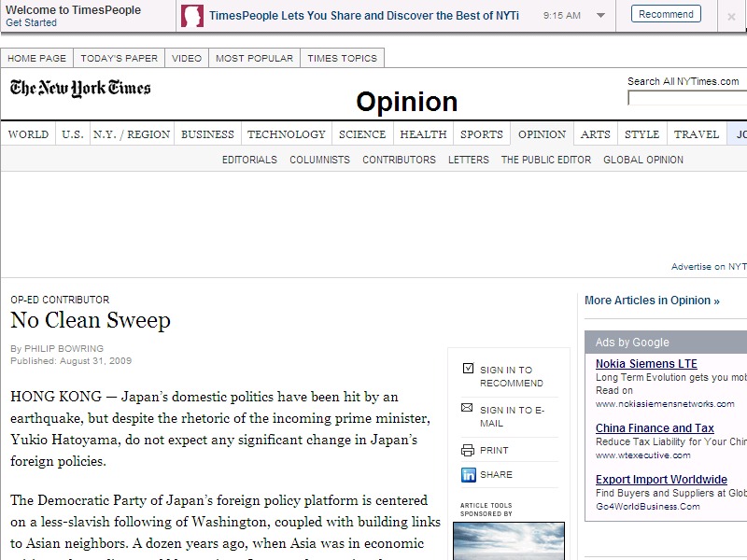Open the Export Import Worldwide ad
The image size is (747, 560).
(x=661, y=480)
